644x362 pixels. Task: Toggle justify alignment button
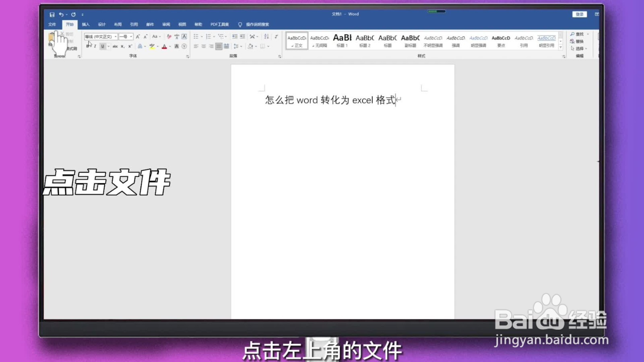(219, 46)
